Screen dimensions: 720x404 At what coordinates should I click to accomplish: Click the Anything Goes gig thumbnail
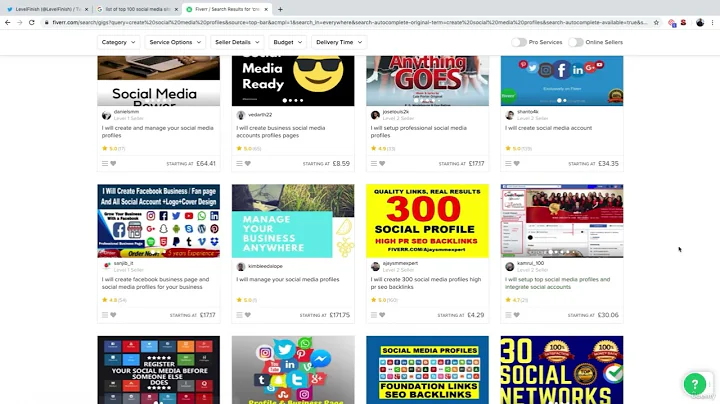pos(428,81)
